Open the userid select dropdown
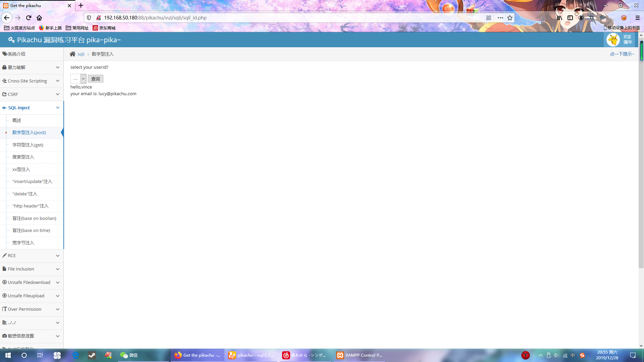 [x=78, y=79]
